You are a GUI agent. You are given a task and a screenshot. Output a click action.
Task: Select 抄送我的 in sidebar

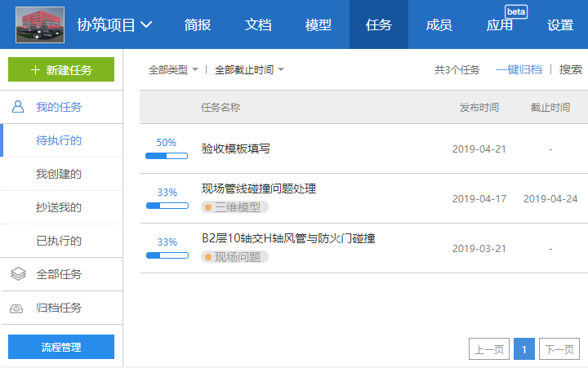61,207
